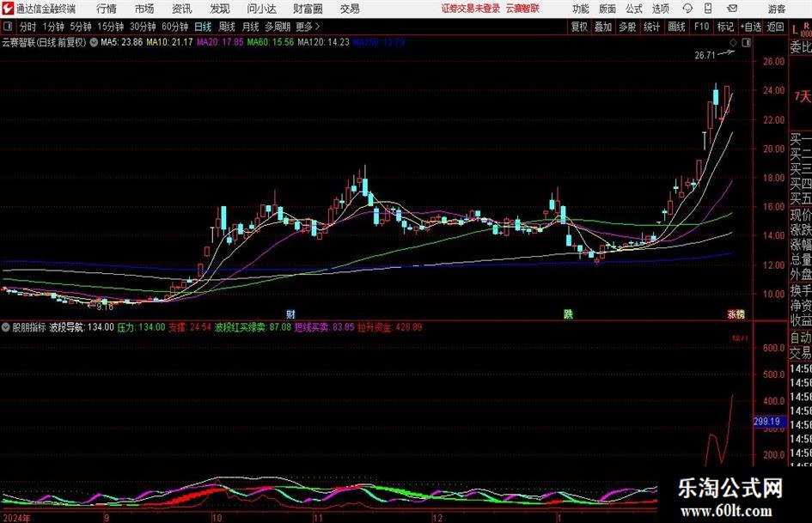Switch to the 5分钟 period tab

[x=80, y=27]
